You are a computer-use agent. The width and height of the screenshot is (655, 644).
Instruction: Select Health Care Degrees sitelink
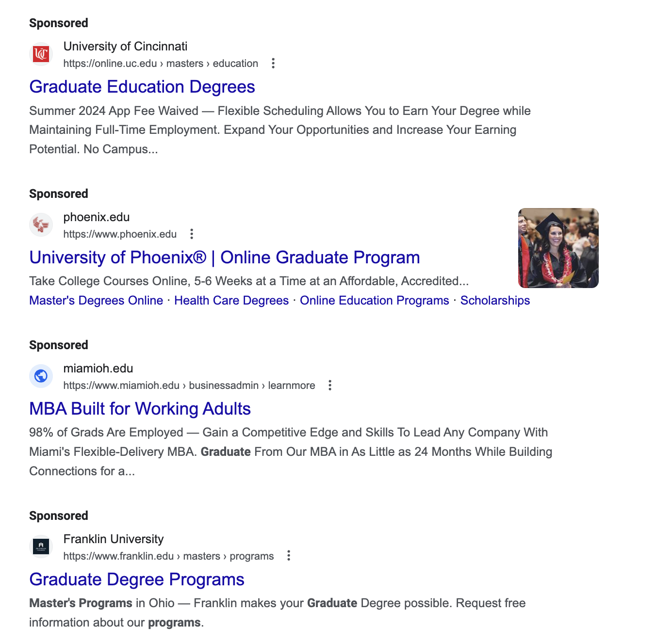coord(231,301)
